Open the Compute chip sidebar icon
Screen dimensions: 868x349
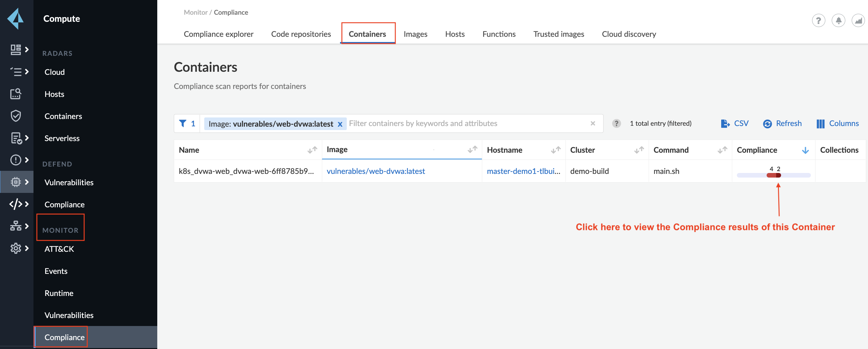tap(15, 182)
